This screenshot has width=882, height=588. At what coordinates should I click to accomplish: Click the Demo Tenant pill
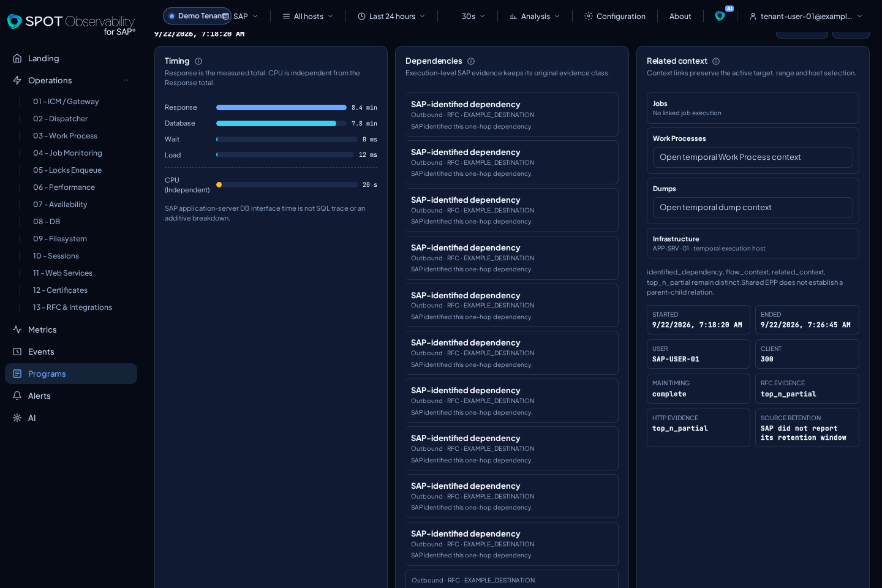tap(197, 16)
